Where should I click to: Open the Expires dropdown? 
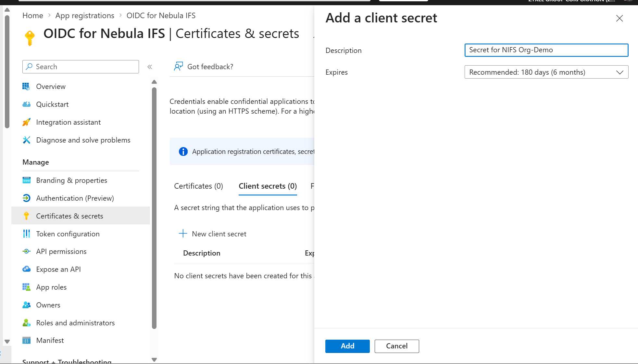[x=546, y=72]
